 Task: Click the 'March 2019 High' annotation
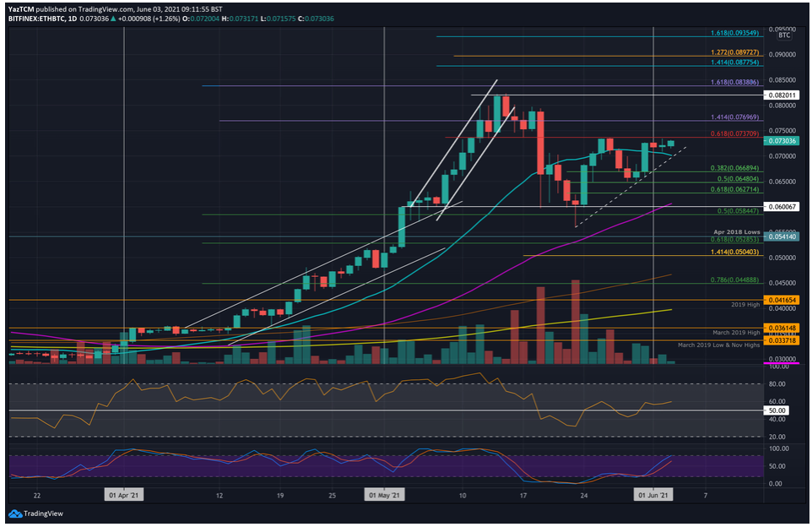coord(736,333)
